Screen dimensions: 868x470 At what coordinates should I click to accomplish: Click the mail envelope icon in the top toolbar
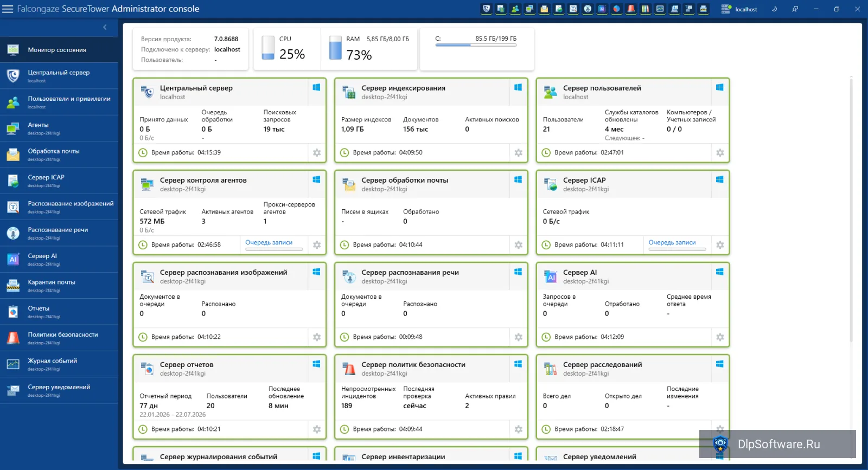pyautogui.click(x=544, y=9)
